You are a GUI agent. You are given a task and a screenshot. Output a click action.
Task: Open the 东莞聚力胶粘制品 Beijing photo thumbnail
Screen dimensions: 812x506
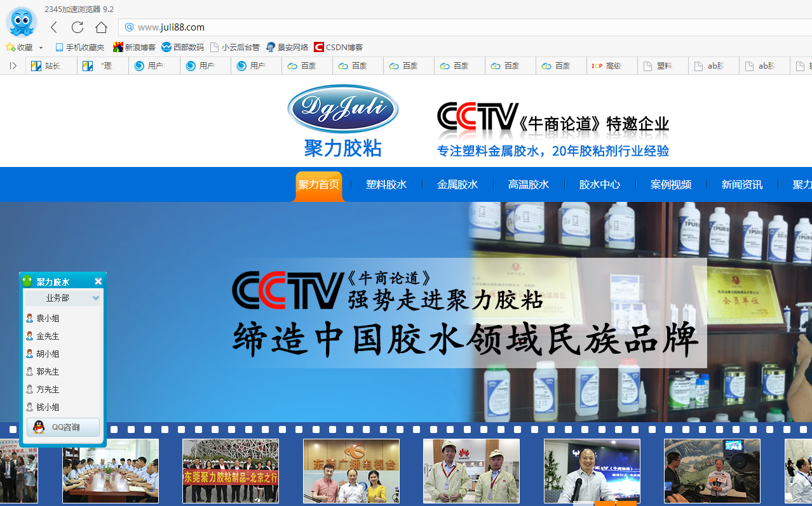pyautogui.click(x=231, y=471)
